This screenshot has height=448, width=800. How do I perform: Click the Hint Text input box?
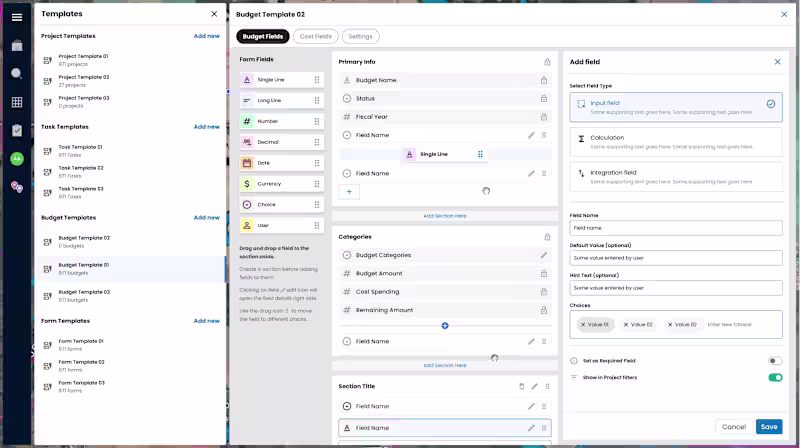(x=676, y=288)
